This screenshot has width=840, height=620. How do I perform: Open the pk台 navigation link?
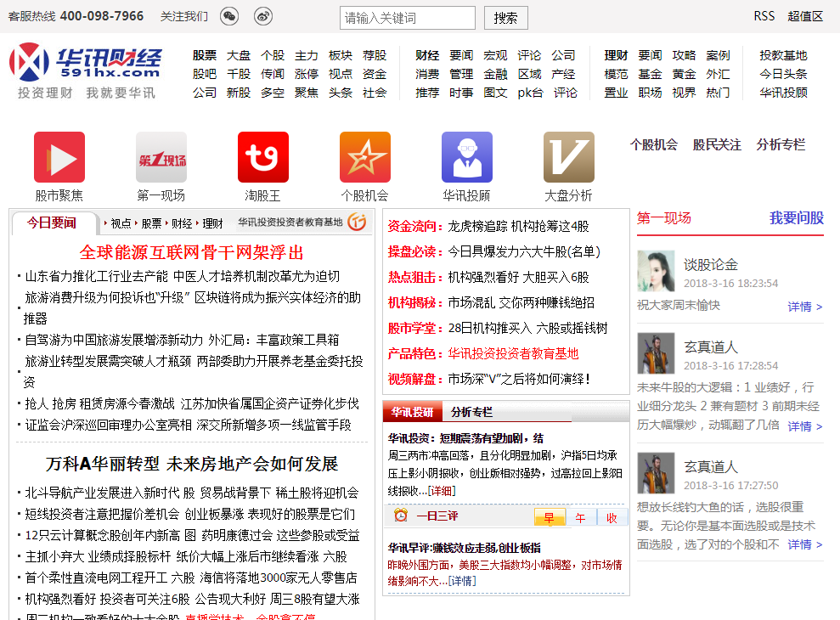530,93
